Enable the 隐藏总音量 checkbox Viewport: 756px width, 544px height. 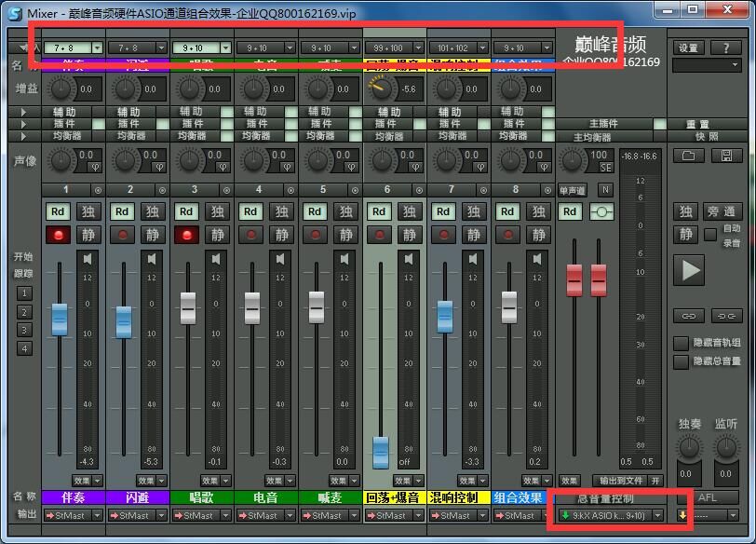[x=682, y=361]
